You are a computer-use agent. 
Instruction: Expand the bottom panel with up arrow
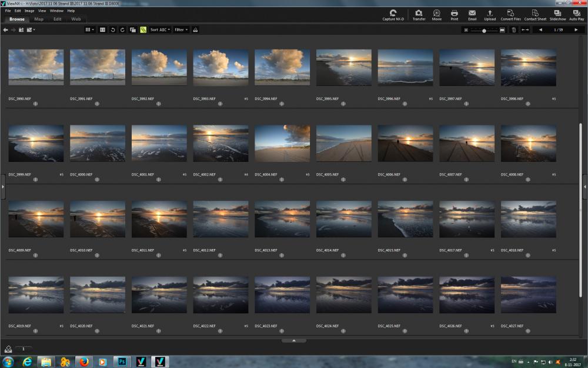tap(293, 340)
